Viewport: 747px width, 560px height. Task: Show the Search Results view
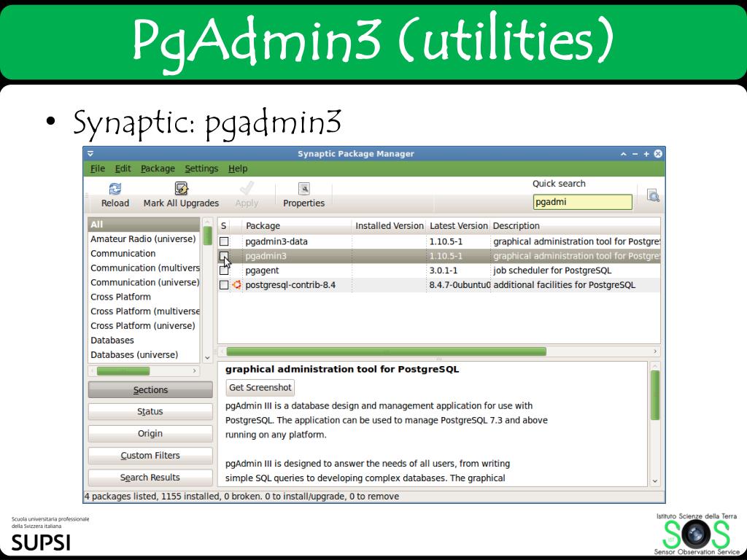(x=150, y=478)
